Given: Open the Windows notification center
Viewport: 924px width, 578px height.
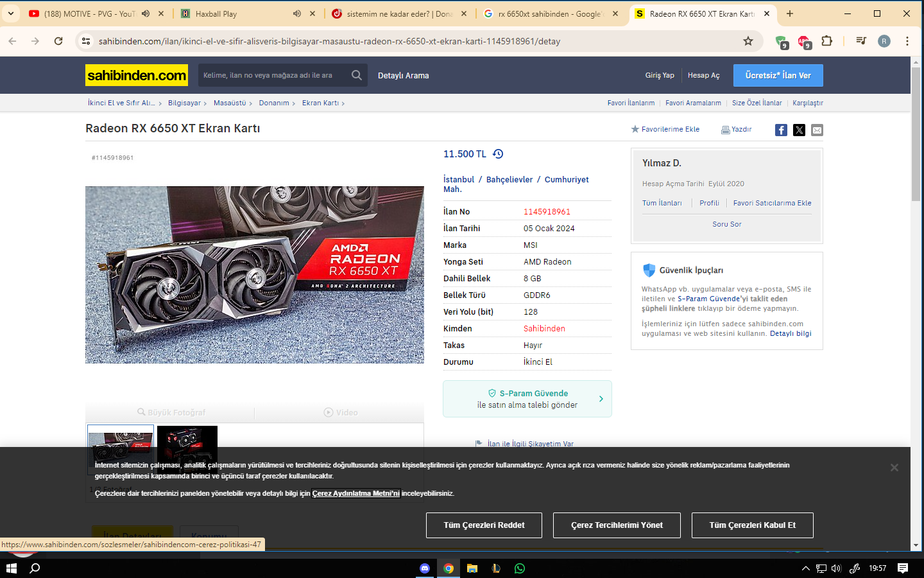Looking at the screenshot, I should tap(903, 568).
